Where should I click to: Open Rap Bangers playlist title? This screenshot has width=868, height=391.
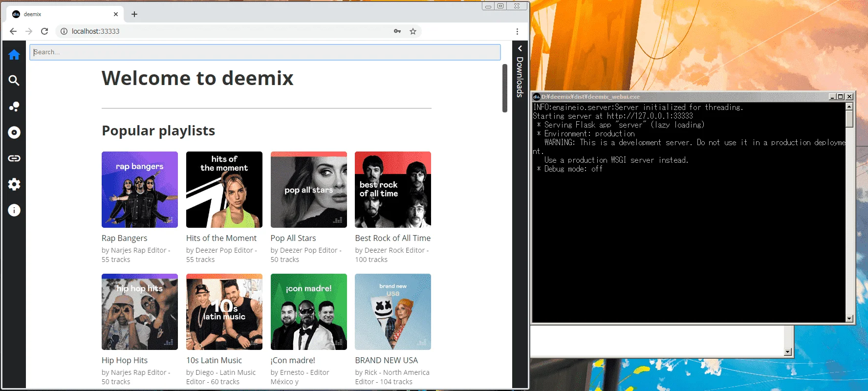tap(124, 238)
